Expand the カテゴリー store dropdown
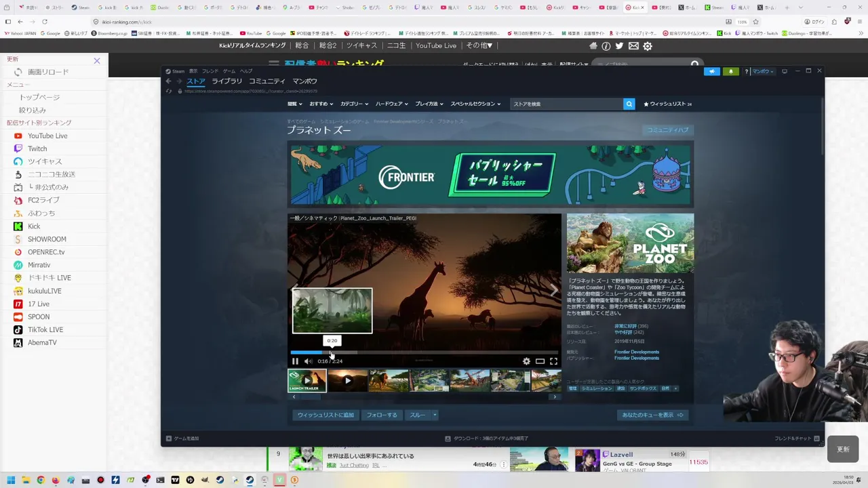The image size is (868, 488). (x=354, y=104)
